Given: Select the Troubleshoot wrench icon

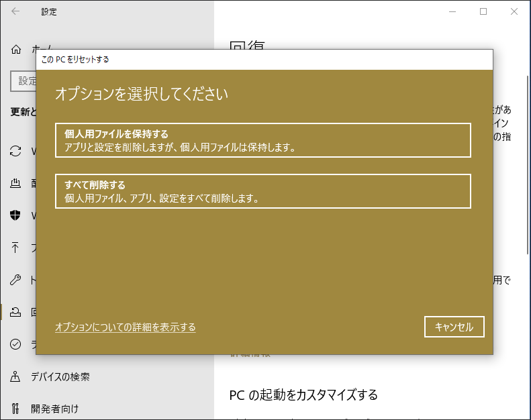Looking at the screenshot, I should [15, 280].
